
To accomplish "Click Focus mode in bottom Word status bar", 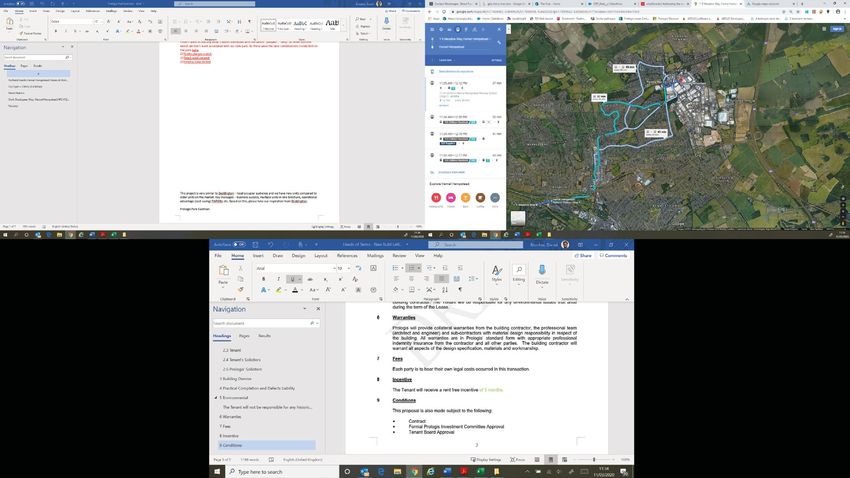I will tap(518, 460).
